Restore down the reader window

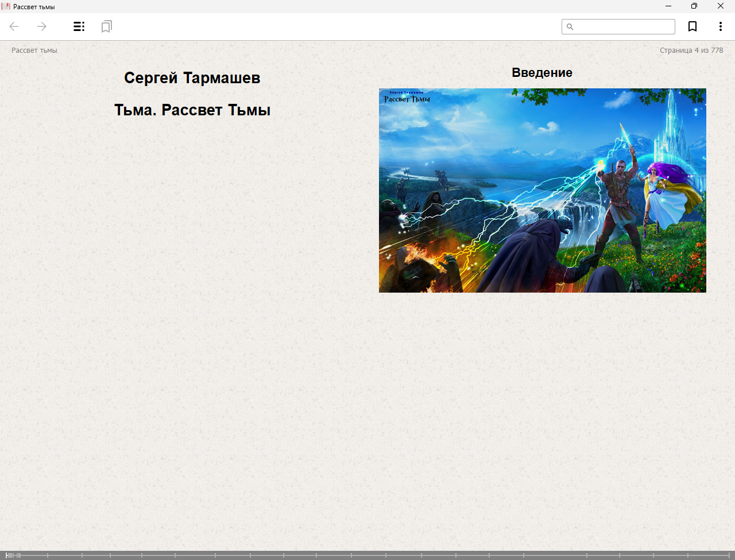click(x=694, y=6)
